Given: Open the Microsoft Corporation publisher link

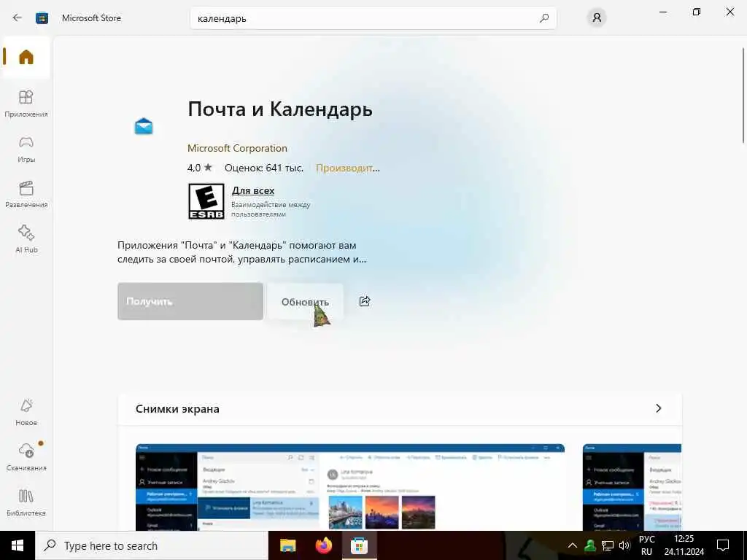Looking at the screenshot, I should (x=237, y=148).
